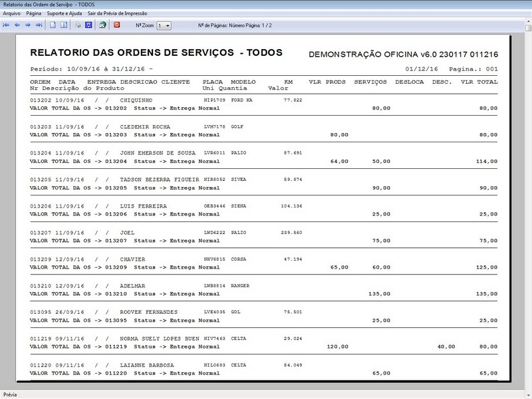Jump to the last page
The image size is (532, 399).
[x=39, y=25]
